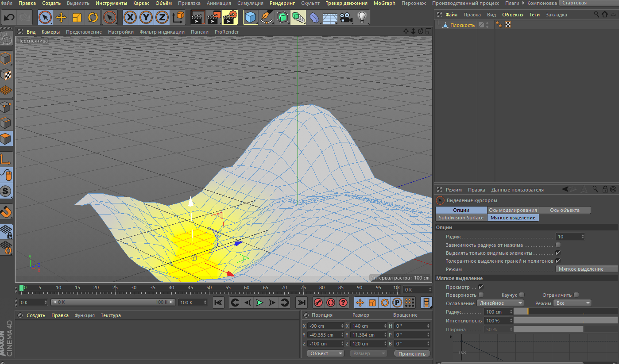Open the Инструменты menu

coord(111,3)
